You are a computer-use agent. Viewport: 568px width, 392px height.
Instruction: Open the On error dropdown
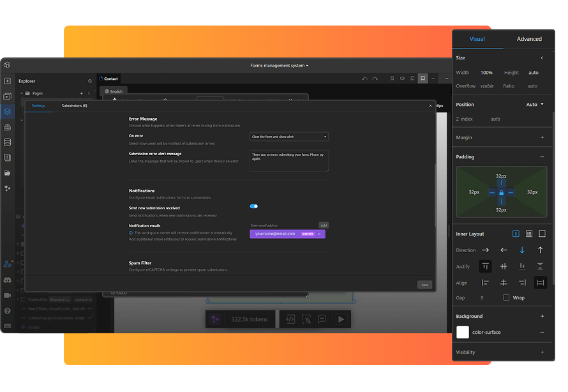click(x=288, y=136)
